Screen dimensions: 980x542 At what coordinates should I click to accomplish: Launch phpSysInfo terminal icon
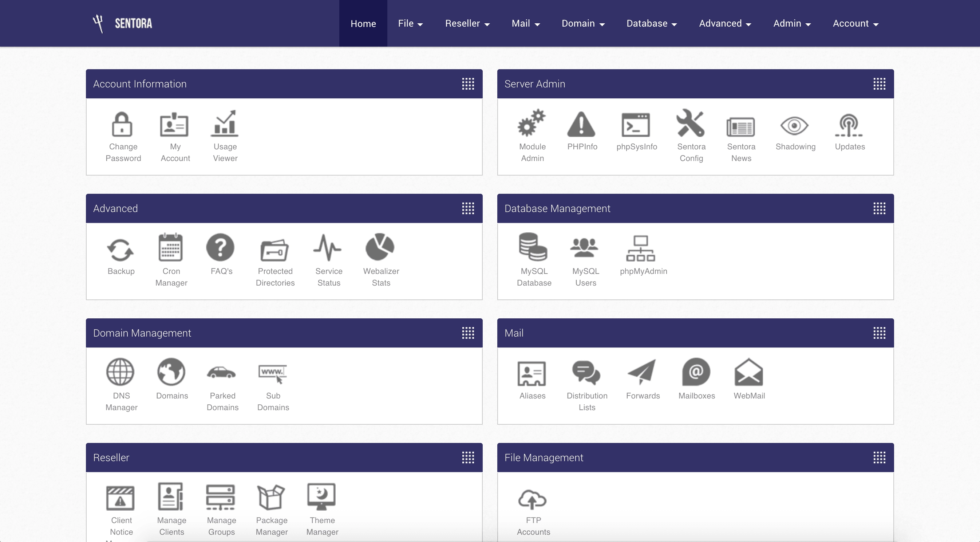tap(636, 125)
